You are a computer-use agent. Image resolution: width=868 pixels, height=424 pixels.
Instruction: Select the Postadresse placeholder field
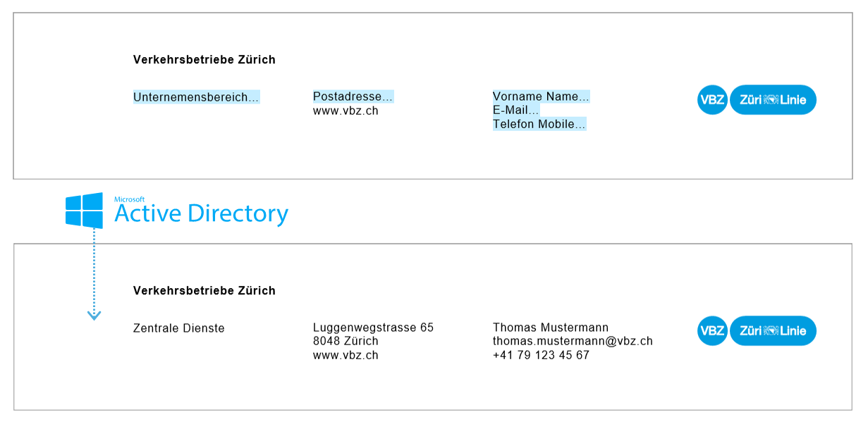pos(353,96)
